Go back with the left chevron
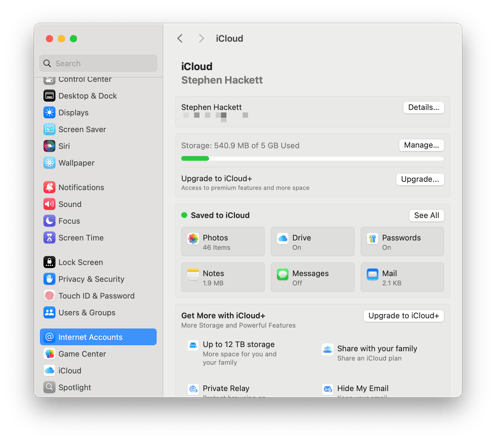This screenshot has width=496, height=442. (x=180, y=38)
